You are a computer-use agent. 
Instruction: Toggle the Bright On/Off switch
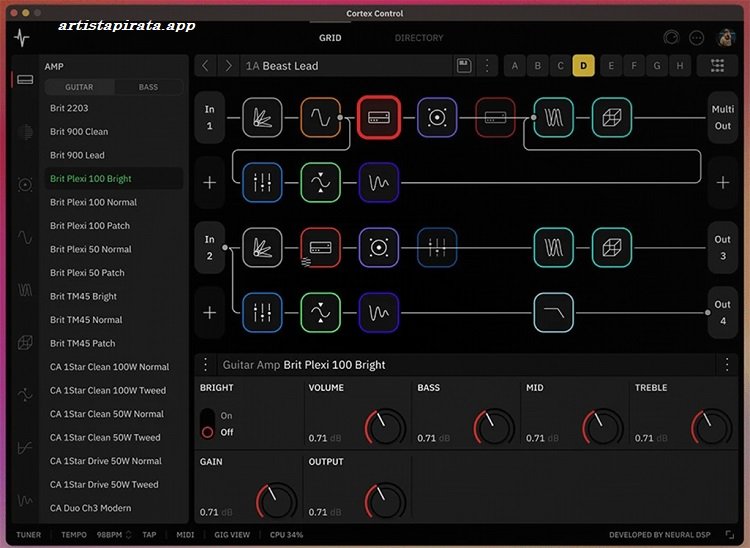[x=207, y=424]
